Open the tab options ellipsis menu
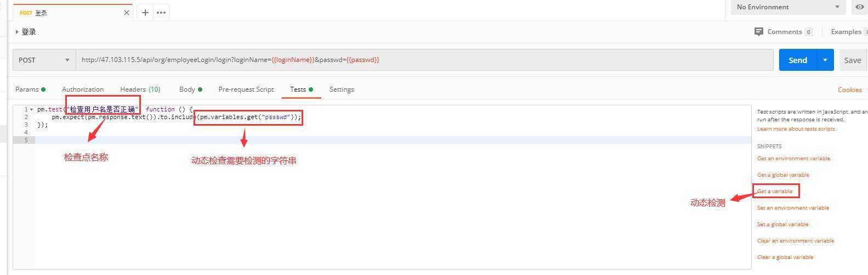This screenshot has height=275, width=868. (161, 13)
